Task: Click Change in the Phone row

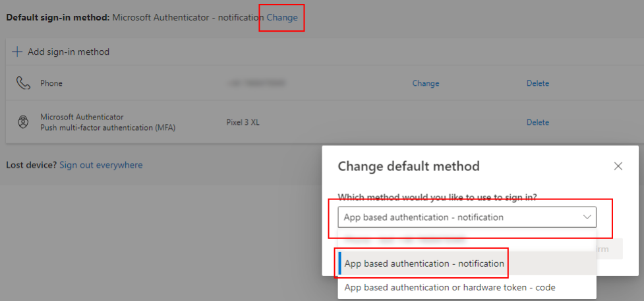Action: coord(426,83)
